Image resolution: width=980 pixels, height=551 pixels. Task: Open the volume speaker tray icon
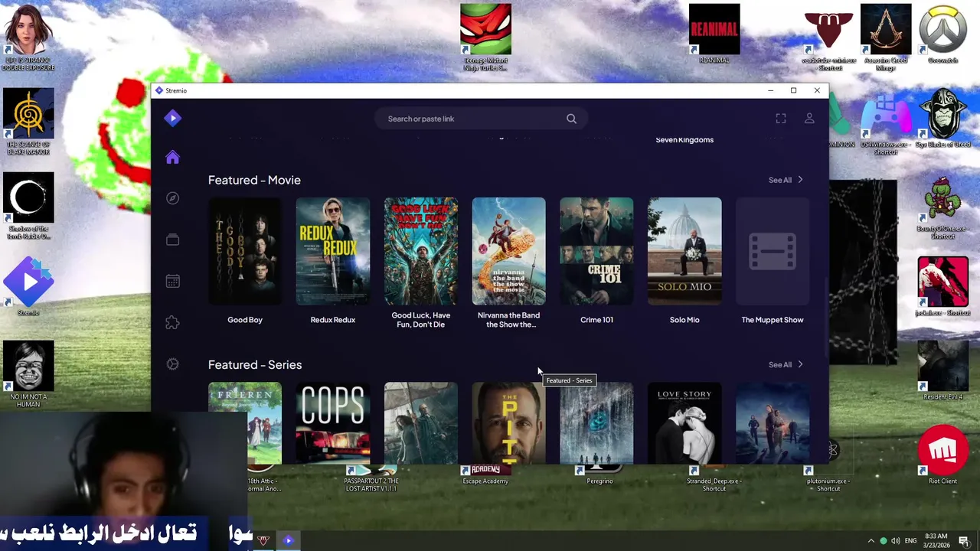[896, 541]
